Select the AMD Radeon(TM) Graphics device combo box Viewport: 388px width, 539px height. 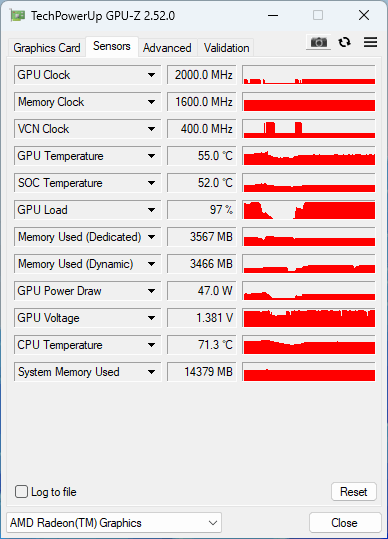tap(114, 523)
